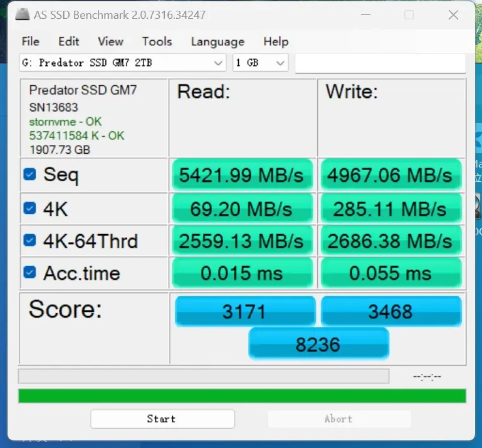Click the Abort button

tap(339, 419)
